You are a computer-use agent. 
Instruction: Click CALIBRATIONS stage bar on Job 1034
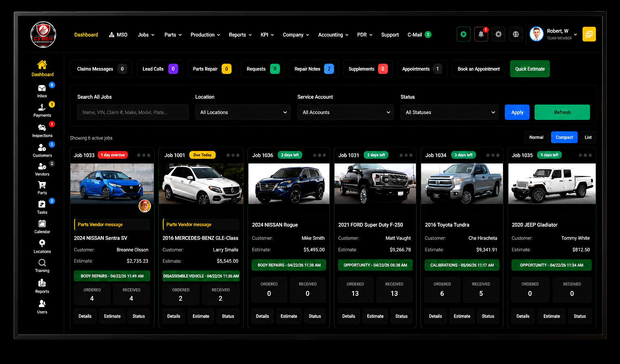[x=462, y=265]
